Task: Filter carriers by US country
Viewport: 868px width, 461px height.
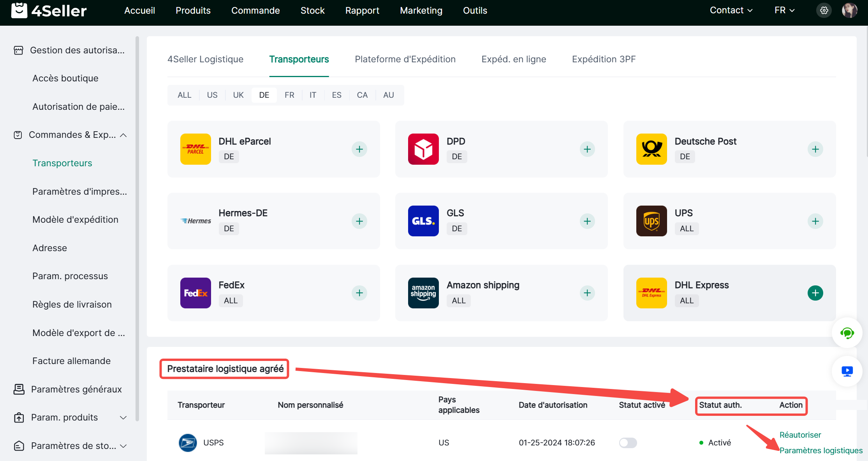Action: pyautogui.click(x=212, y=95)
